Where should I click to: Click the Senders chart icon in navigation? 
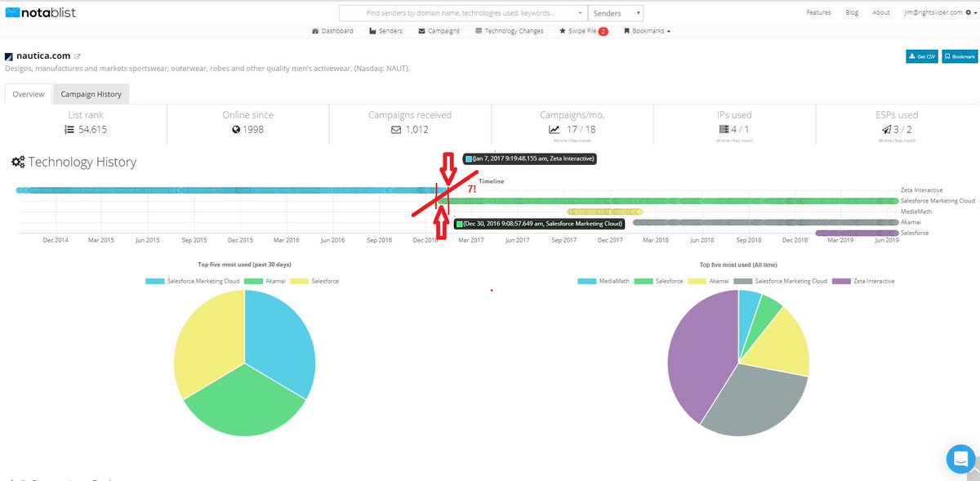[x=373, y=29]
